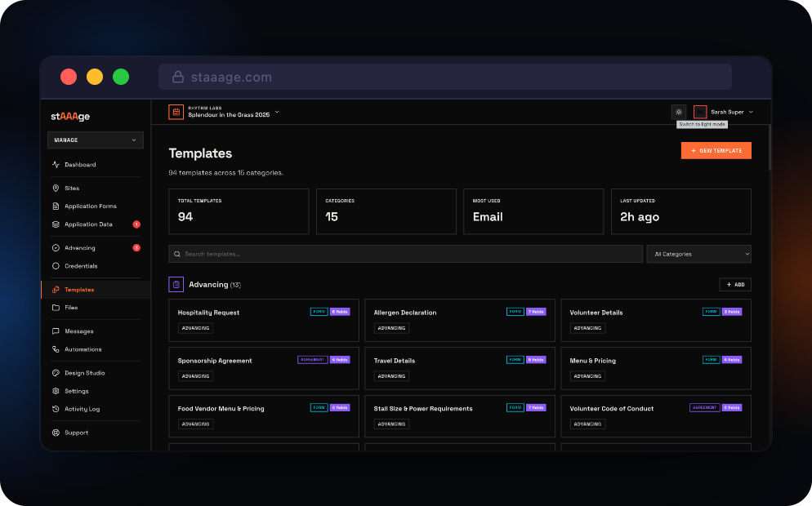Click the Design Studio icon
The width and height of the screenshot is (812, 506).
(56, 373)
